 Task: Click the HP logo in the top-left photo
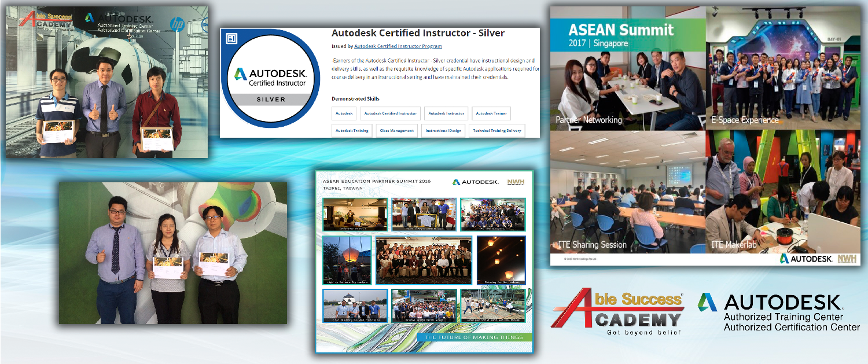[176, 24]
